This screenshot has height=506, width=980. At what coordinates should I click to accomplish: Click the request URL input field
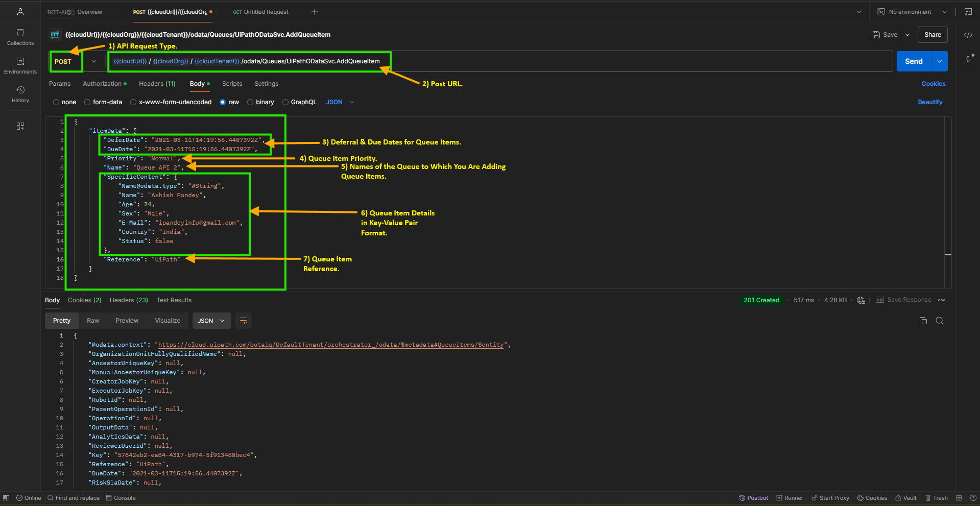click(x=499, y=61)
